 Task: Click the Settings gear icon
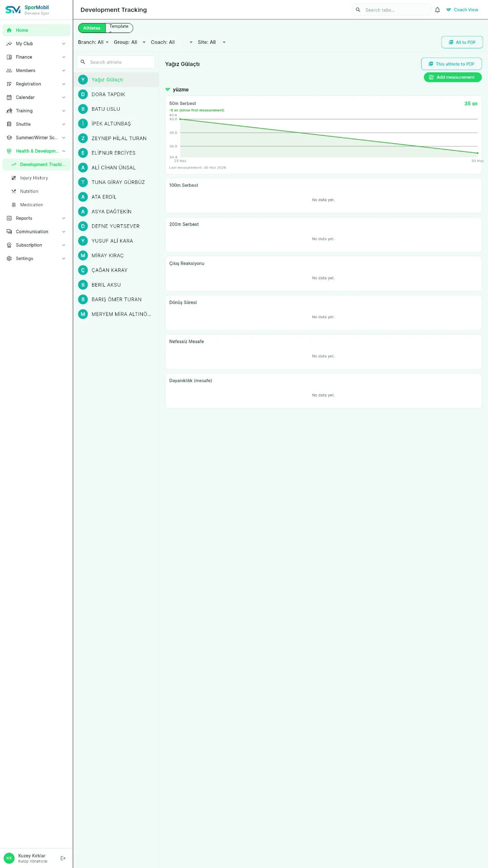[x=9, y=259]
